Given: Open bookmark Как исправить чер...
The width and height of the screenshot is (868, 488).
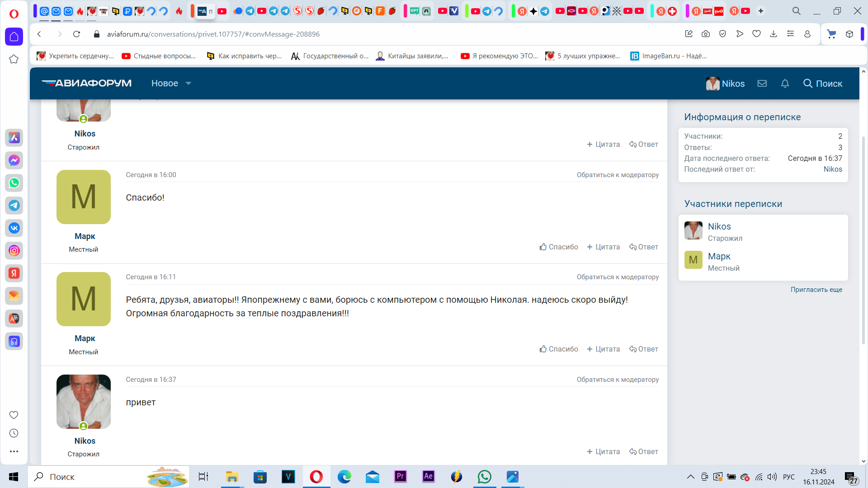Looking at the screenshot, I should click(244, 56).
